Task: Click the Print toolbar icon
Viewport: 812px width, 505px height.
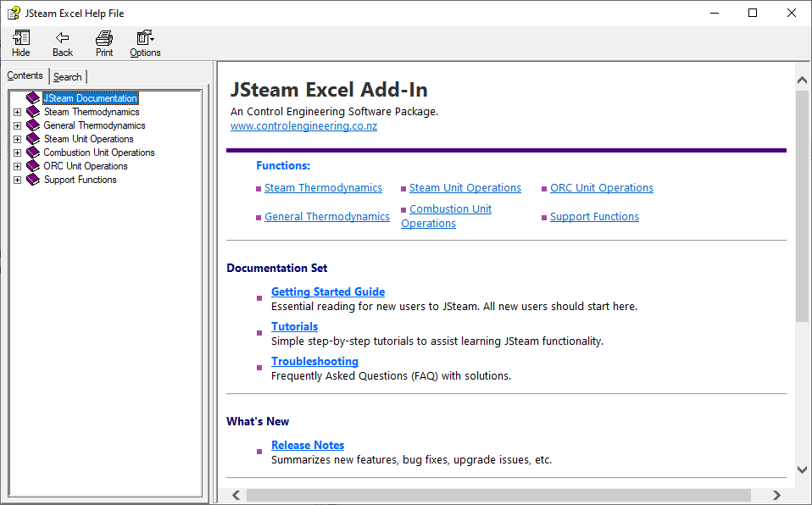Action: [104, 38]
